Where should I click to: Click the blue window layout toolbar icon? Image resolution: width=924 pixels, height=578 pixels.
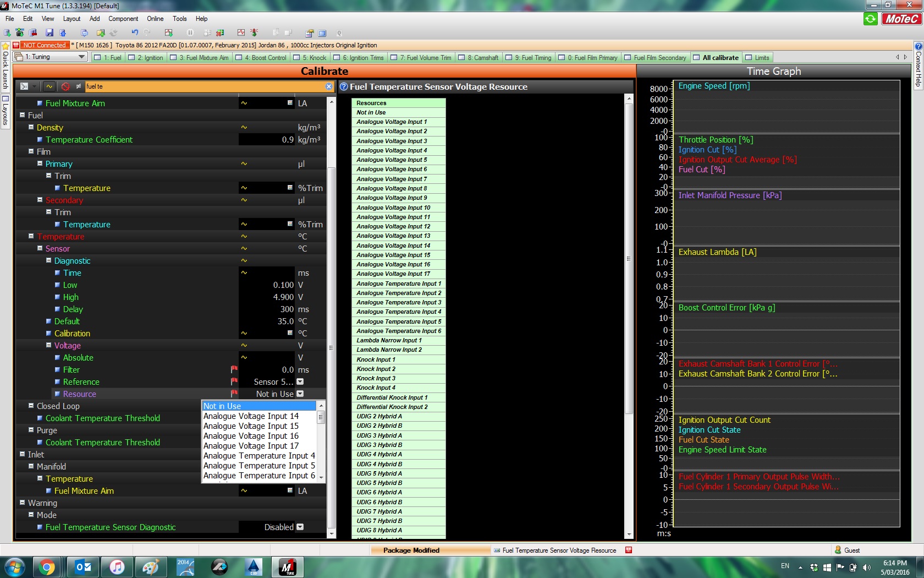[322, 33]
